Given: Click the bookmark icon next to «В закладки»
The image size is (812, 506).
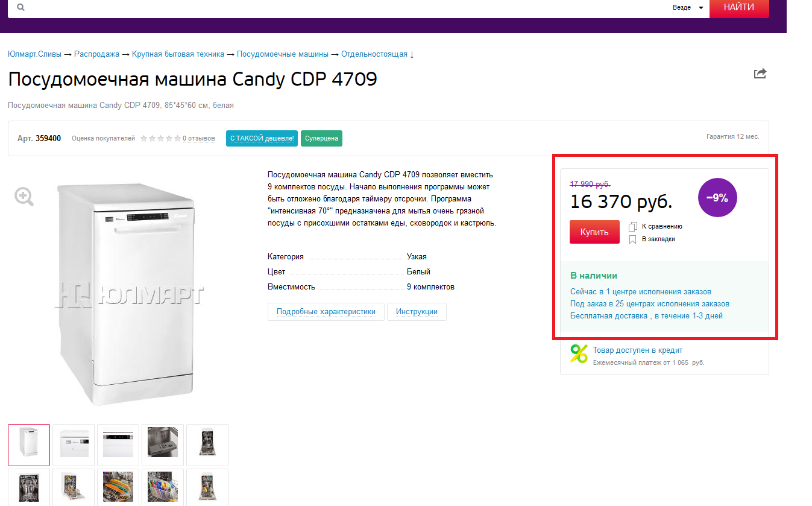Looking at the screenshot, I should click(x=633, y=239).
